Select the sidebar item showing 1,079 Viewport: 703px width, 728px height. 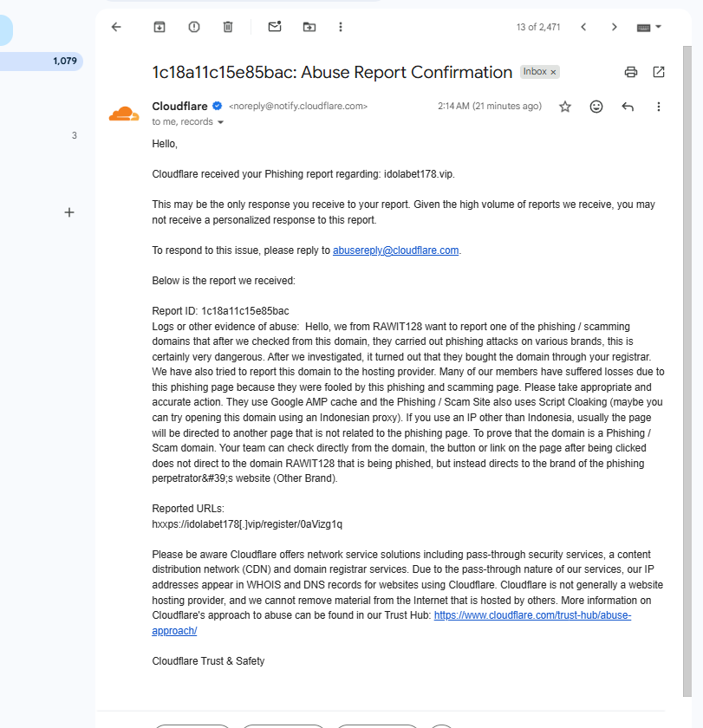point(42,62)
